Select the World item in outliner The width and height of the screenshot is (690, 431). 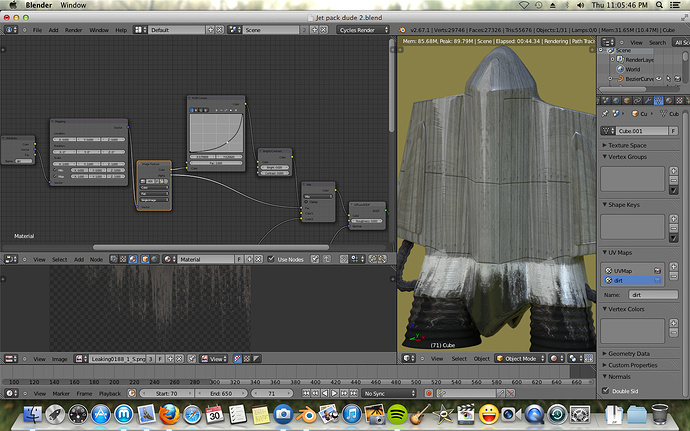[x=632, y=69]
